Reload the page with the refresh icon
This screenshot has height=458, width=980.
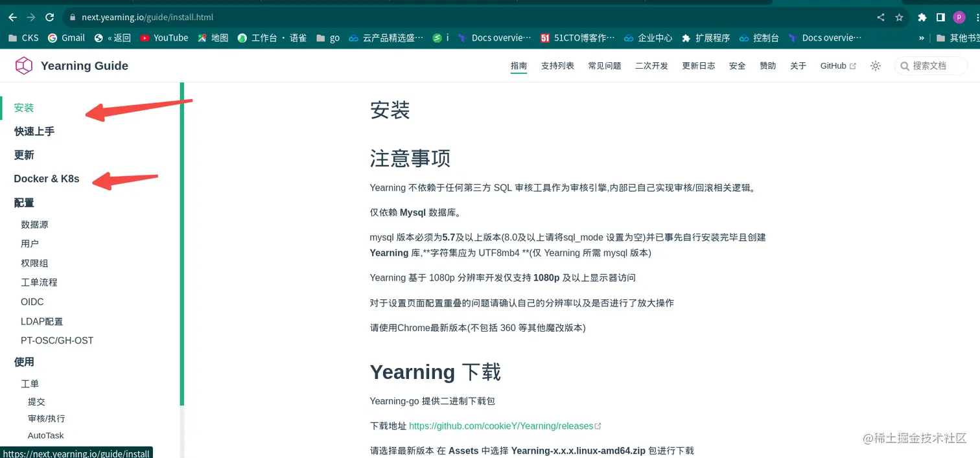[x=50, y=17]
